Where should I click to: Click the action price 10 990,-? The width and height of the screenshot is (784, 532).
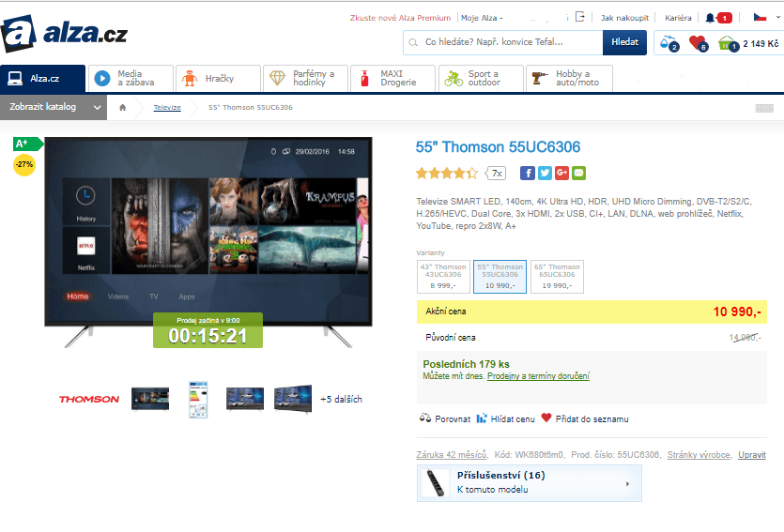click(x=737, y=312)
